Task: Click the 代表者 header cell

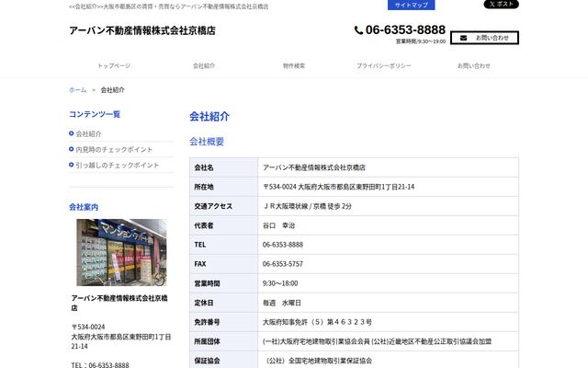Action: (224, 225)
